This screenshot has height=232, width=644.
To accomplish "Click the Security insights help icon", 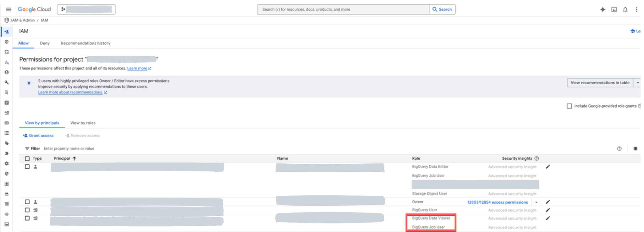I will [537, 158].
